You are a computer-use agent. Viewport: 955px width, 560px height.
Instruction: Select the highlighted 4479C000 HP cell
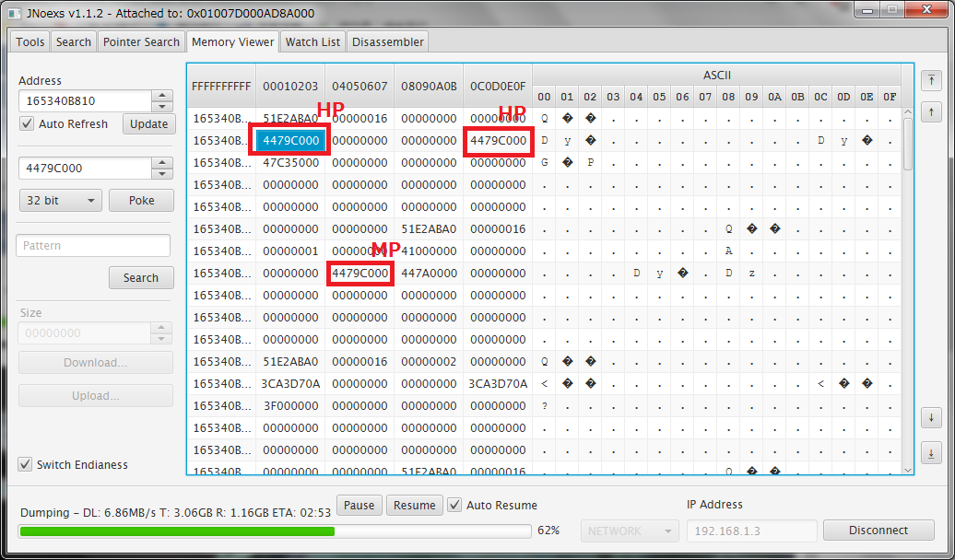pyautogui.click(x=290, y=141)
